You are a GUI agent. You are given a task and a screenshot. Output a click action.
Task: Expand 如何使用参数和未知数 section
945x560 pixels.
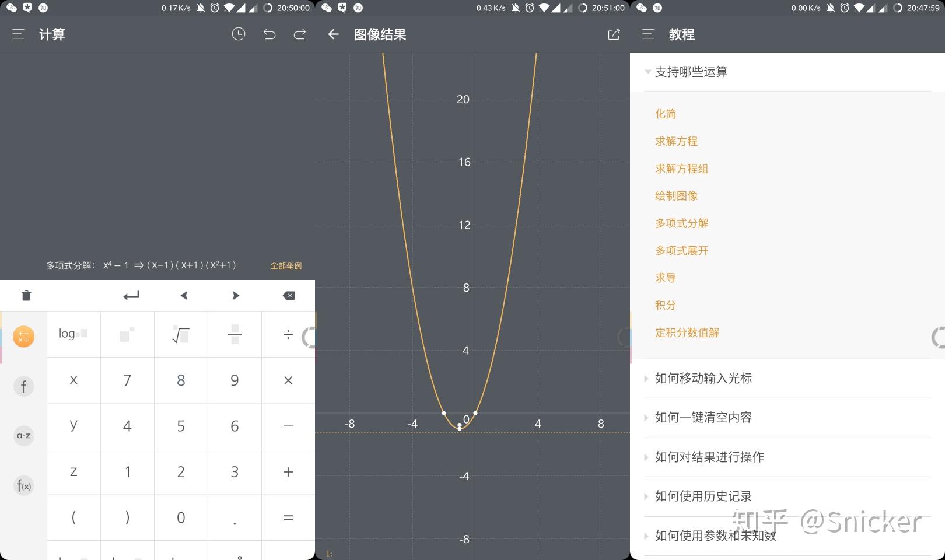787,536
